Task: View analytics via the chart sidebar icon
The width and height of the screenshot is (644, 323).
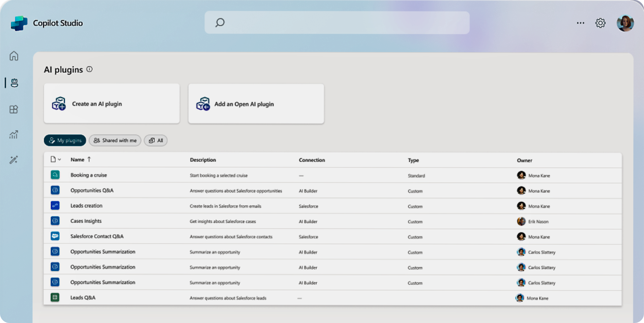Action: [x=14, y=134]
